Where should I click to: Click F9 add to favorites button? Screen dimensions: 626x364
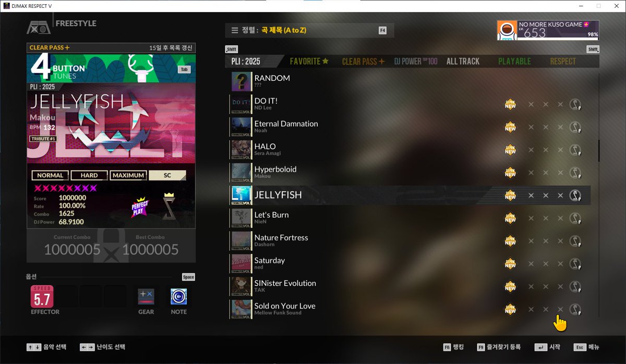point(499,347)
